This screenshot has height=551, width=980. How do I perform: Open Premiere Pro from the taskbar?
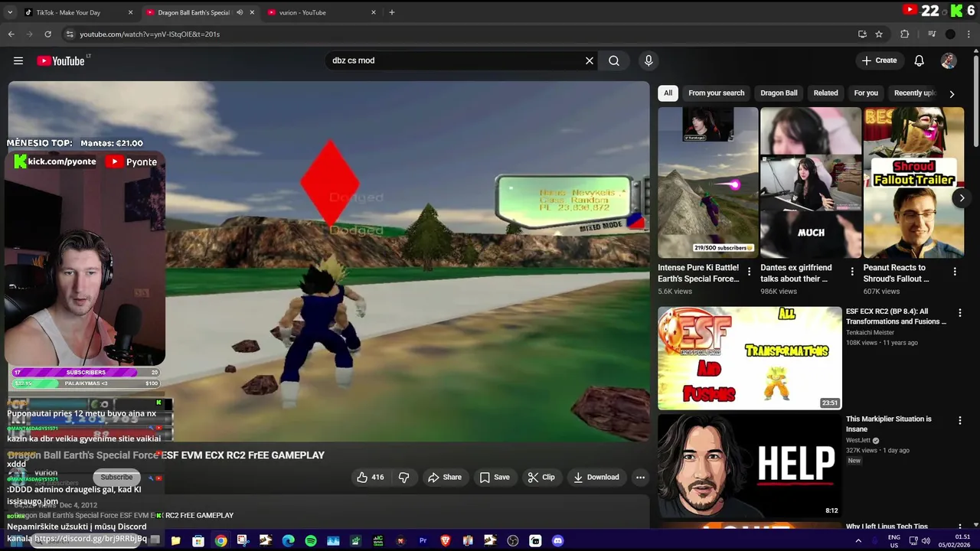coord(423,540)
